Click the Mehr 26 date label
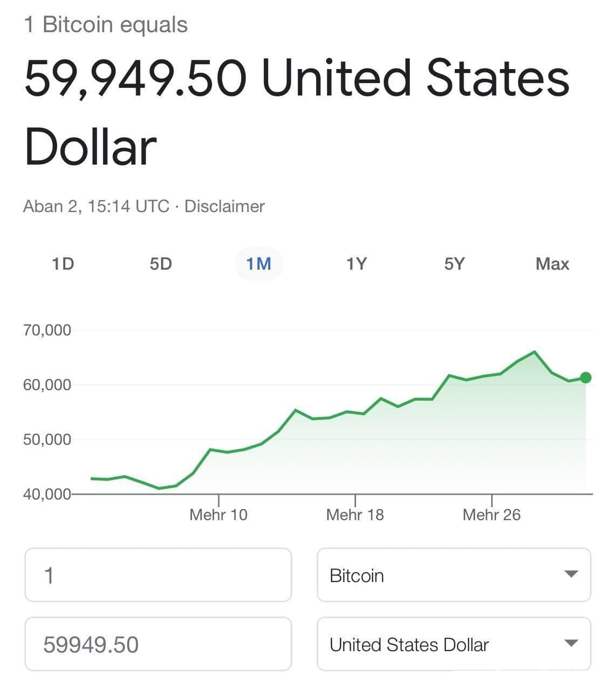This screenshot has width=616, height=690. [x=491, y=515]
